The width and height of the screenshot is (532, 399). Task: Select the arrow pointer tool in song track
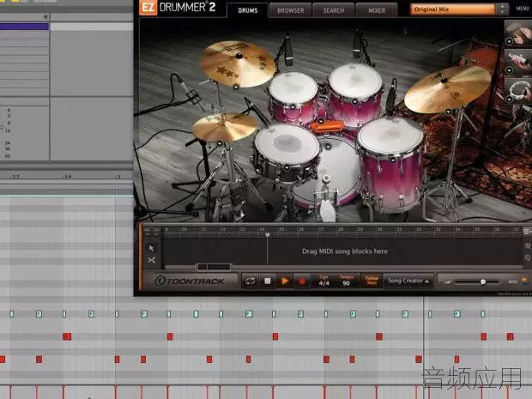(151, 248)
